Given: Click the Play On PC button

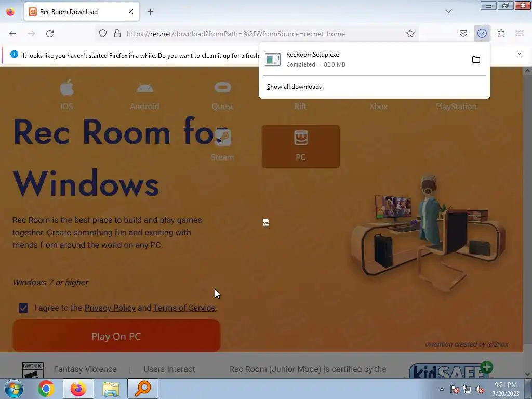Looking at the screenshot, I should (x=116, y=336).
